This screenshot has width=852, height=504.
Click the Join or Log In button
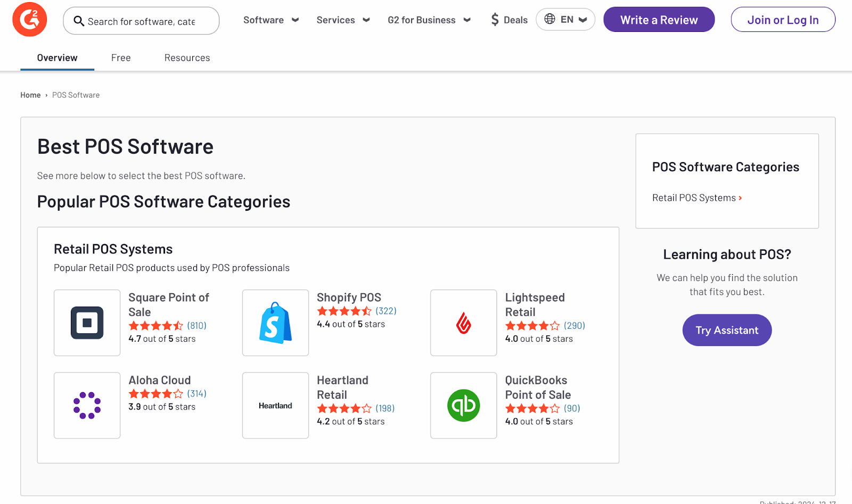pyautogui.click(x=783, y=20)
